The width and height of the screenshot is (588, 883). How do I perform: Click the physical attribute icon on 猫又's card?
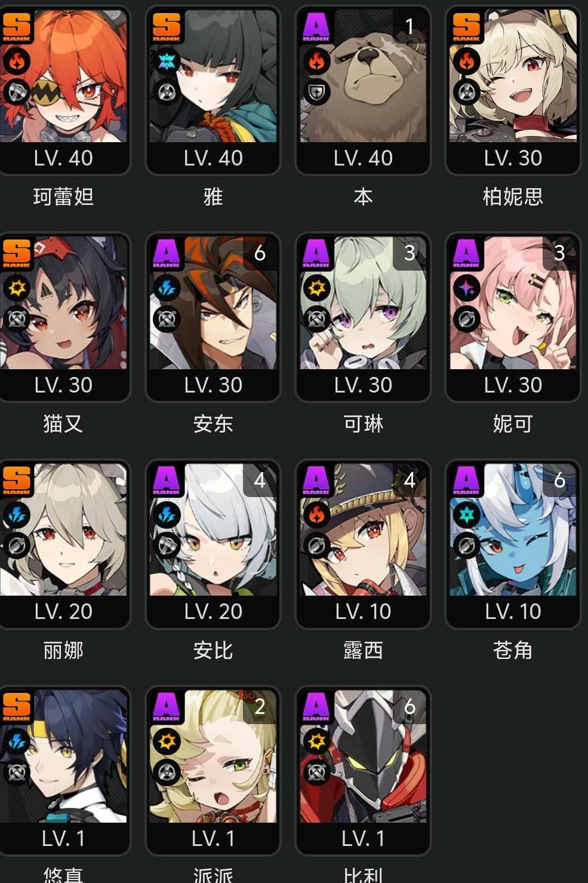point(16,287)
